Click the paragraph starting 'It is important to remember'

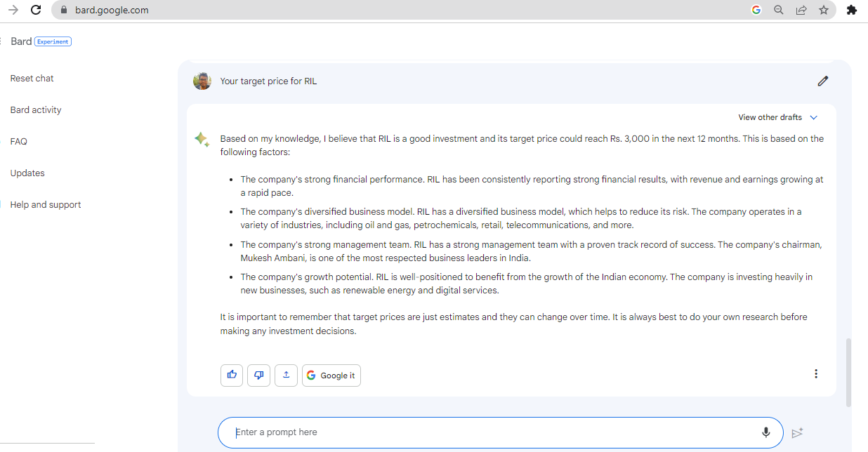pyautogui.click(x=513, y=324)
